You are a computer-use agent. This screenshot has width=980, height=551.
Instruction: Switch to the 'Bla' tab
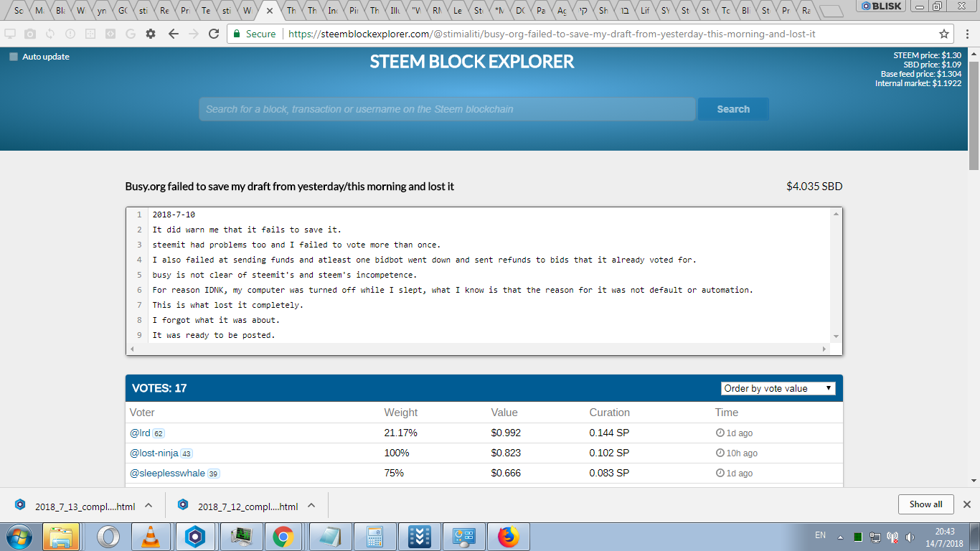pos(60,11)
